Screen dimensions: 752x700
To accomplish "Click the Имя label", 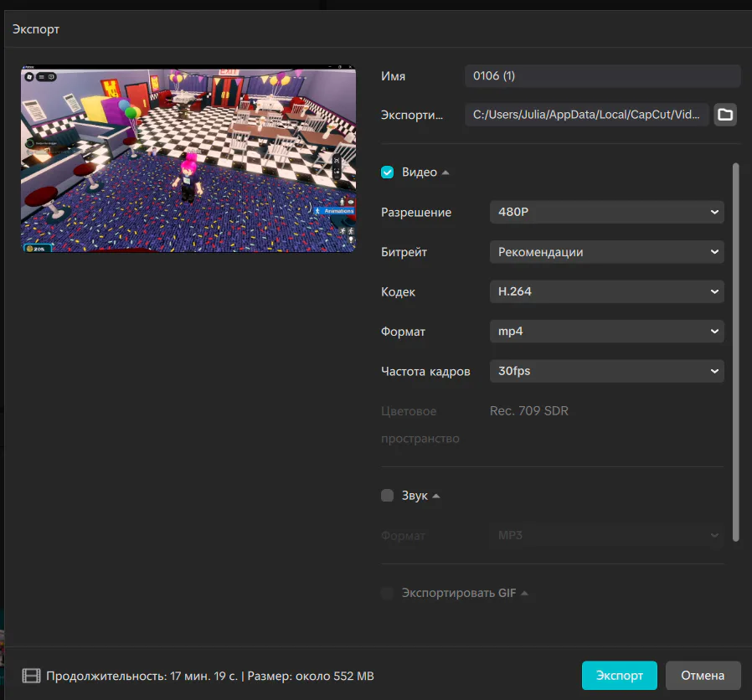I will click(393, 76).
